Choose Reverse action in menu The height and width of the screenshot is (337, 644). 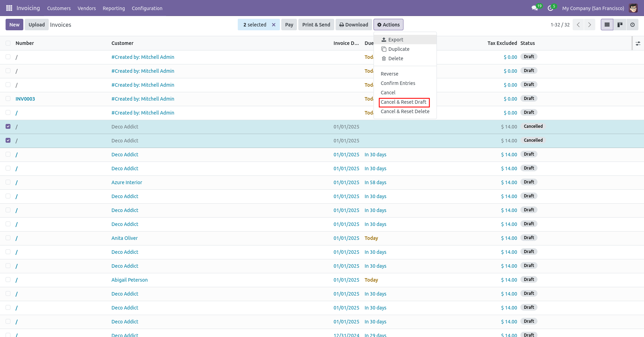(x=405, y=74)
